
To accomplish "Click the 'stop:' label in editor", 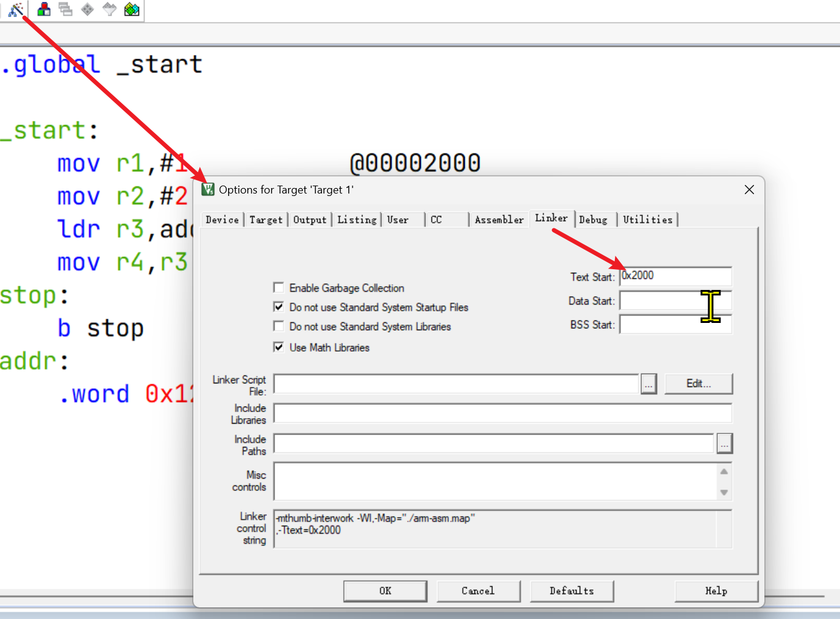I will [x=34, y=295].
